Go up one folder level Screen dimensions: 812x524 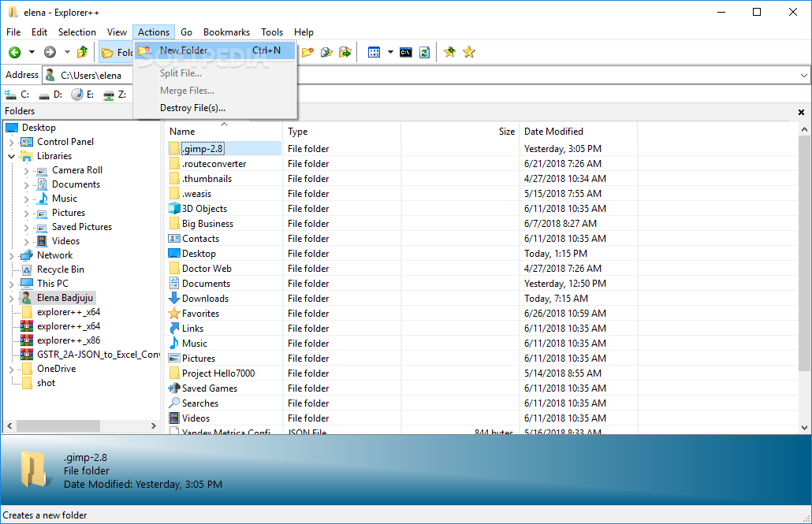[83, 52]
